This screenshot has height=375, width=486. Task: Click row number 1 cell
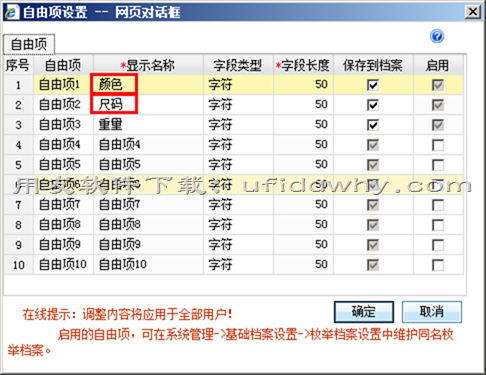(18, 85)
